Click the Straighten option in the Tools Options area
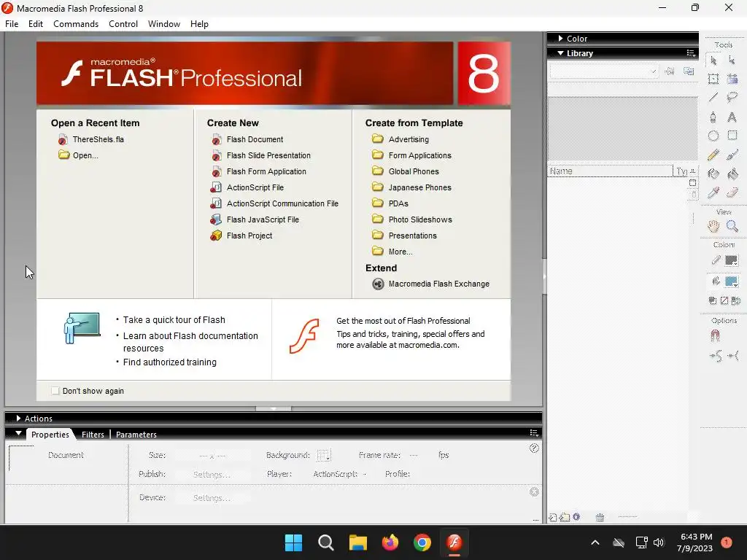Screen dimensions: 747x560 click(x=733, y=356)
